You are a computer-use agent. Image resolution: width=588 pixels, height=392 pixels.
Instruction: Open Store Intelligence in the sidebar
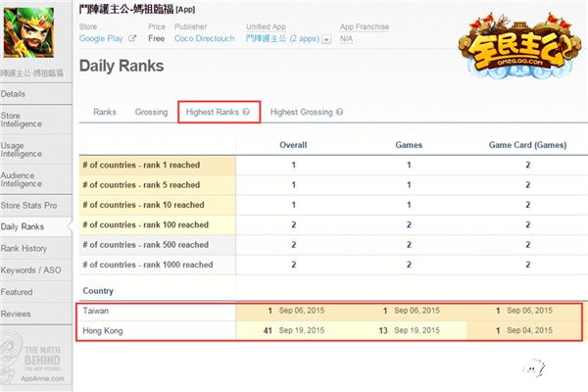pos(22,120)
